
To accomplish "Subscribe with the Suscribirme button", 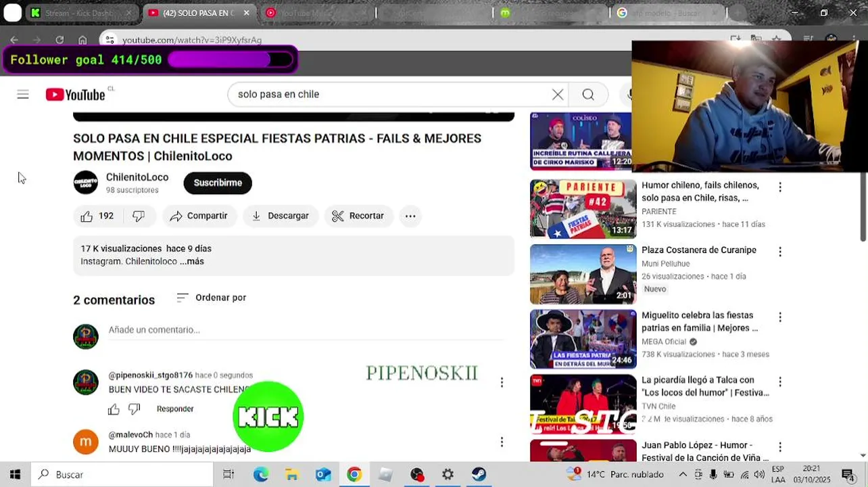I will (218, 183).
